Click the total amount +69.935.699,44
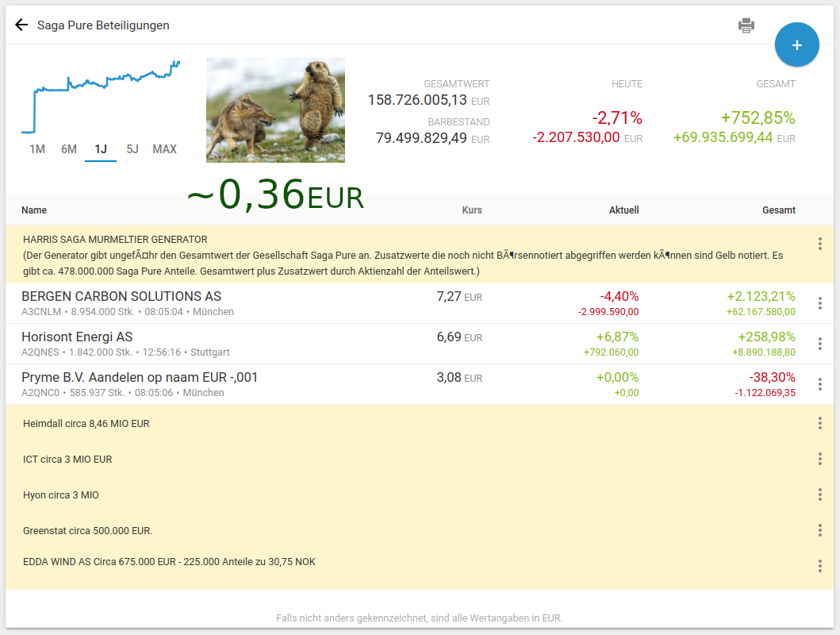This screenshot has height=635, width=840. click(x=723, y=138)
